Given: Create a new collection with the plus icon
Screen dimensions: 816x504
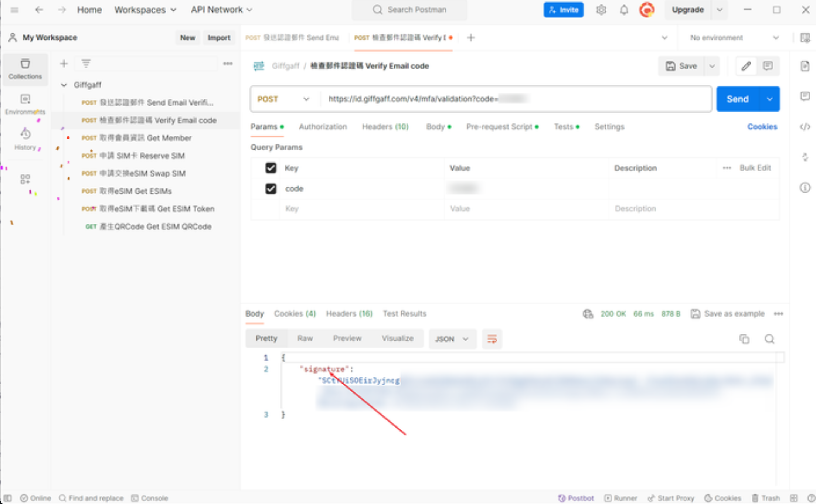Looking at the screenshot, I should [x=64, y=64].
